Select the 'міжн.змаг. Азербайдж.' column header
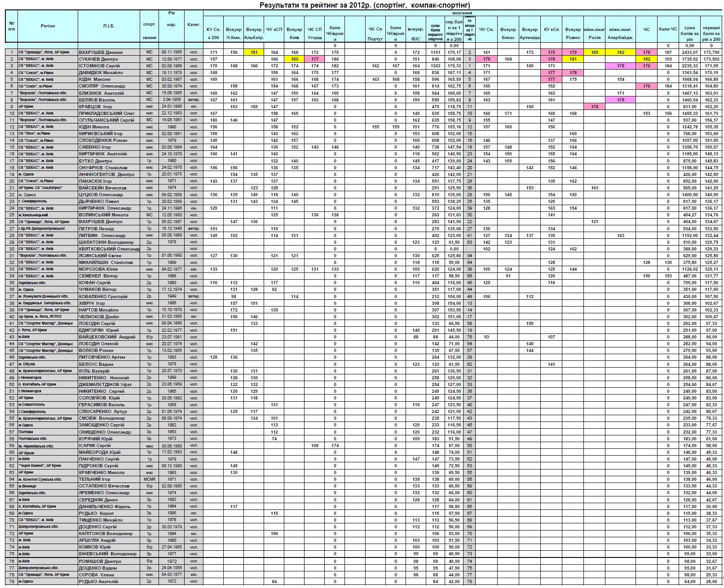The height and width of the screenshot is (588, 724). pos(620,34)
